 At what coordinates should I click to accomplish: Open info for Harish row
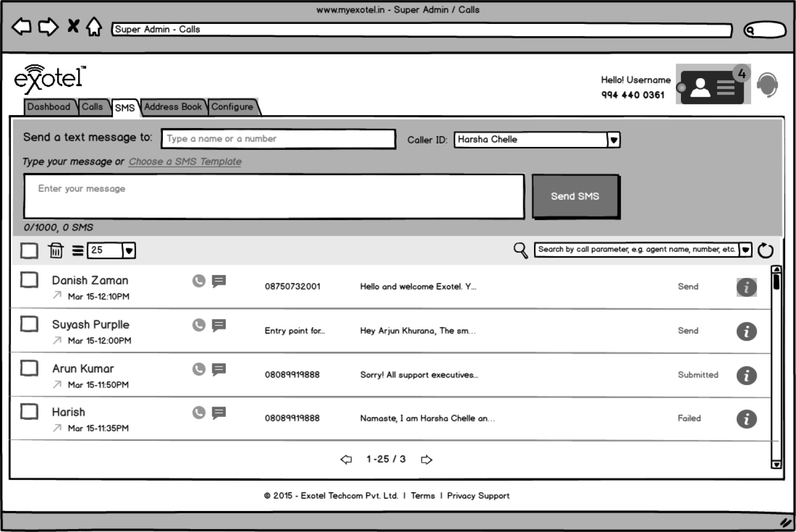point(747,419)
